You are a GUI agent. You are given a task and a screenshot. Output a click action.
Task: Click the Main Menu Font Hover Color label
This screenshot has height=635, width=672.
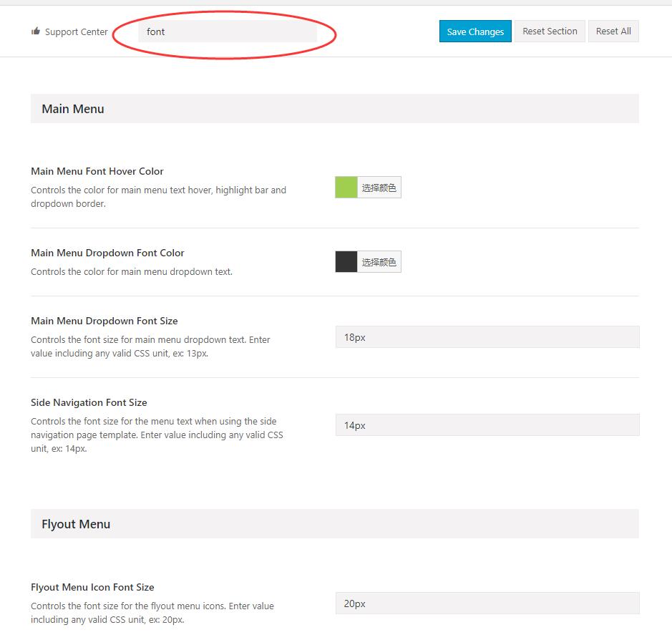tap(97, 171)
